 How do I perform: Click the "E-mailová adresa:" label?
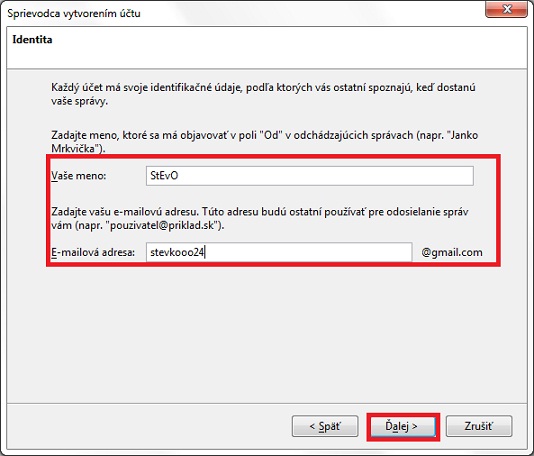(x=93, y=252)
